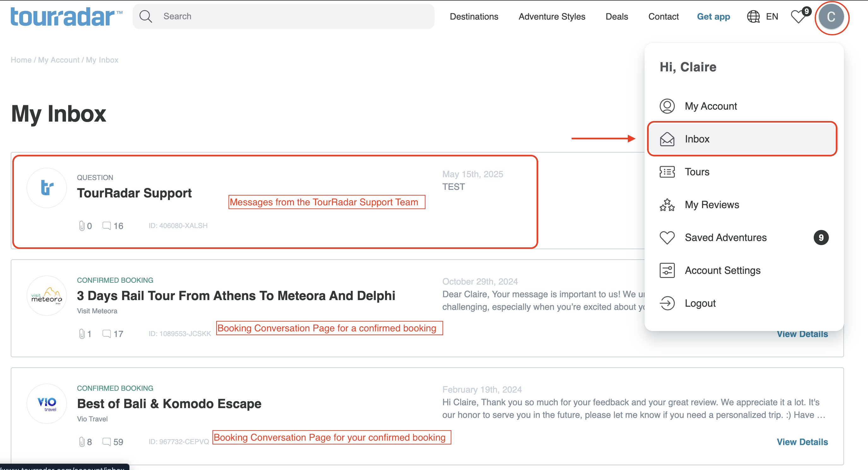This screenshot has width=868, height=470.
Task: Click the Visit Meteora operator name
Action: [x=97, y=310]
